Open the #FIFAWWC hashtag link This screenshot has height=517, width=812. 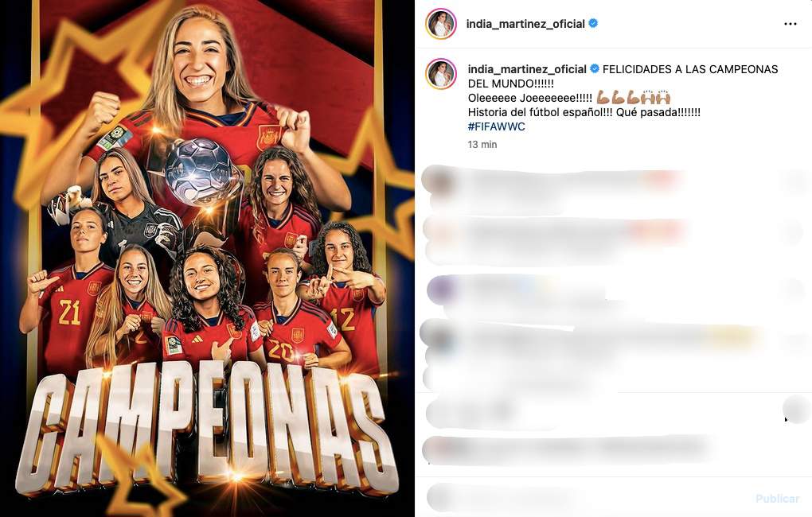click(496, 126)
